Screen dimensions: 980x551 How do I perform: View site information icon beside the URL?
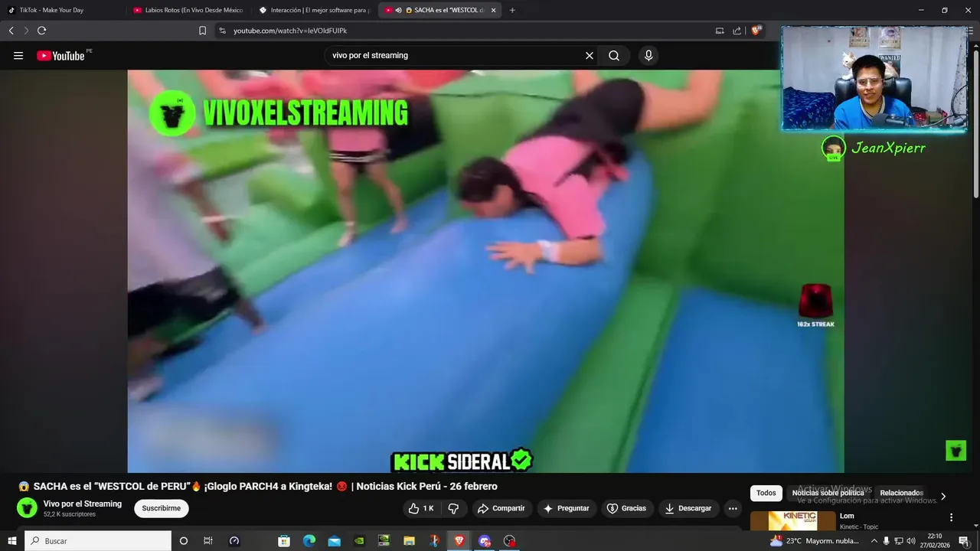click(x=222, y=31)
